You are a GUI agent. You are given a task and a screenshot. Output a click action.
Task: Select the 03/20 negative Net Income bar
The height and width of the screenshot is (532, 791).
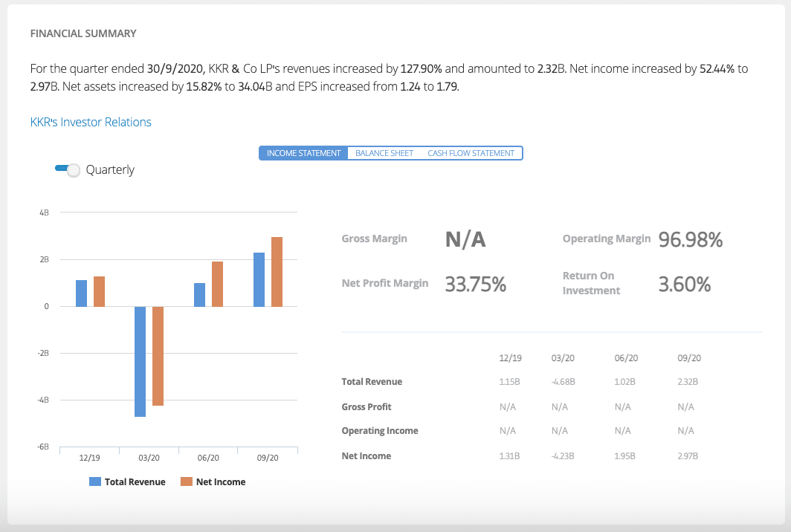tap(158, 356)
